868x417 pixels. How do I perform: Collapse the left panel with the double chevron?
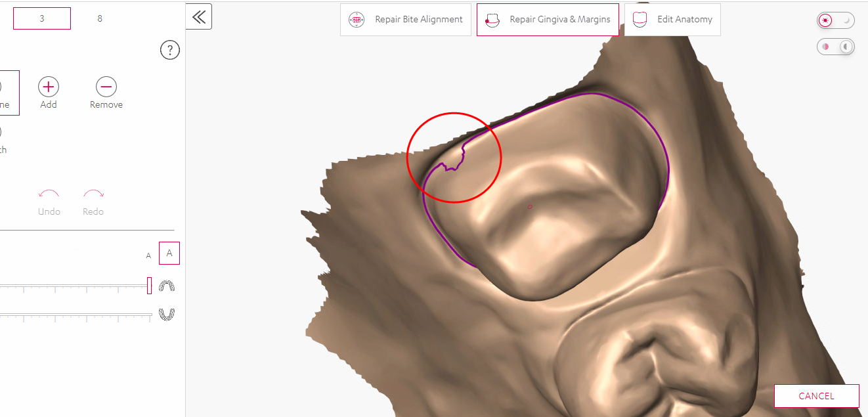point(199,16)
